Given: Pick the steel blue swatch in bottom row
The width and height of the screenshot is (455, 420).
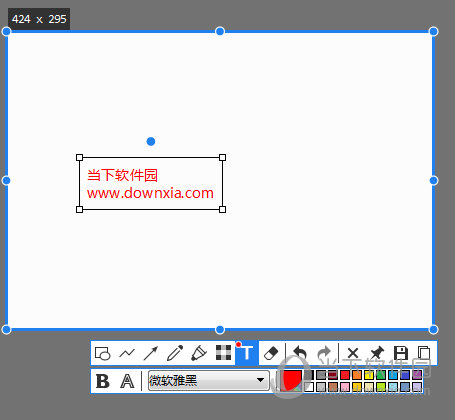Looking at the screenshot, I should click(405, 387).
